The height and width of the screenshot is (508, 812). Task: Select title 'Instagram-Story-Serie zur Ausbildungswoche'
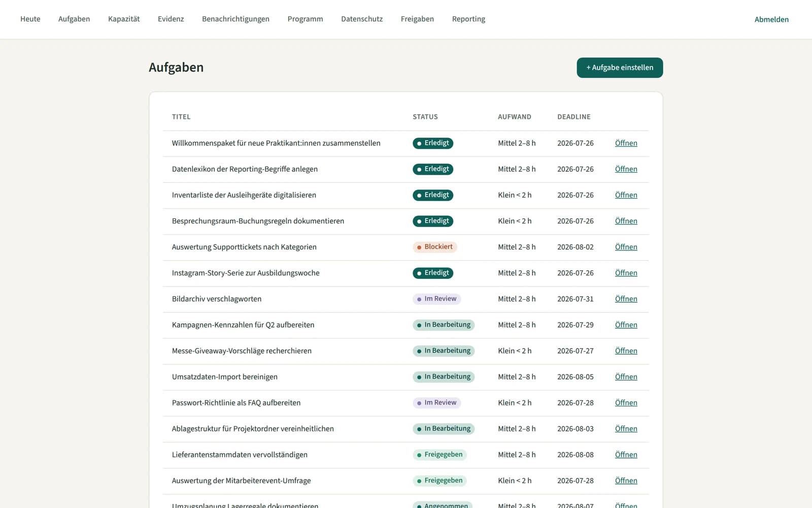pyautogui.click(x=246, y=273)
